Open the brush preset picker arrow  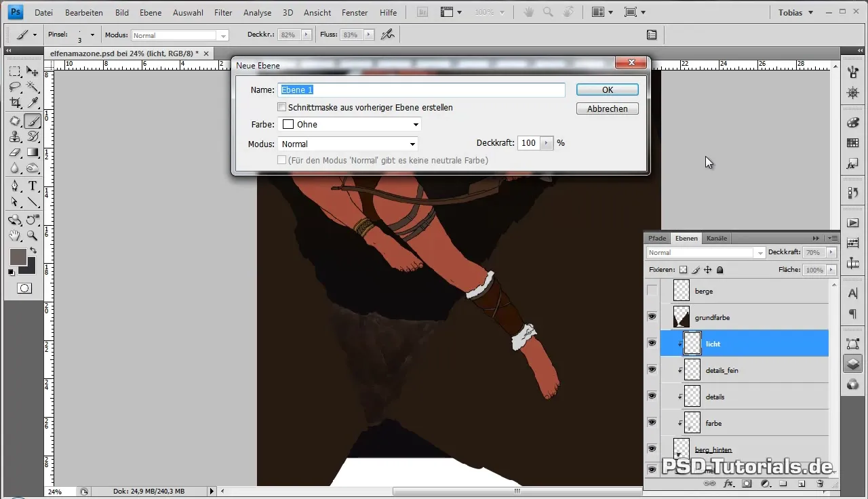point(92,35)
